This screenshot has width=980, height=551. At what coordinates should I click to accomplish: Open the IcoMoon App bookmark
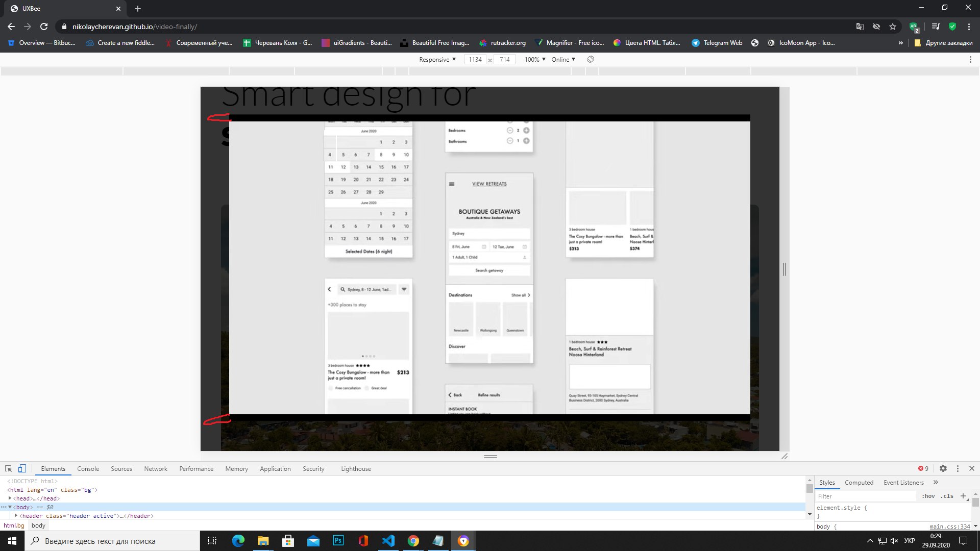pos(801,43)
